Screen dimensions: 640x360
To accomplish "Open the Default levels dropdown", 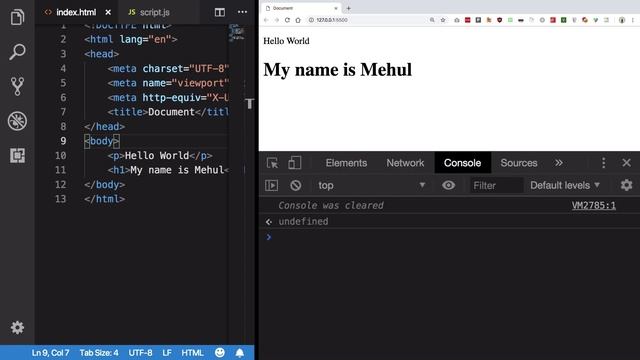I will 565,185.
